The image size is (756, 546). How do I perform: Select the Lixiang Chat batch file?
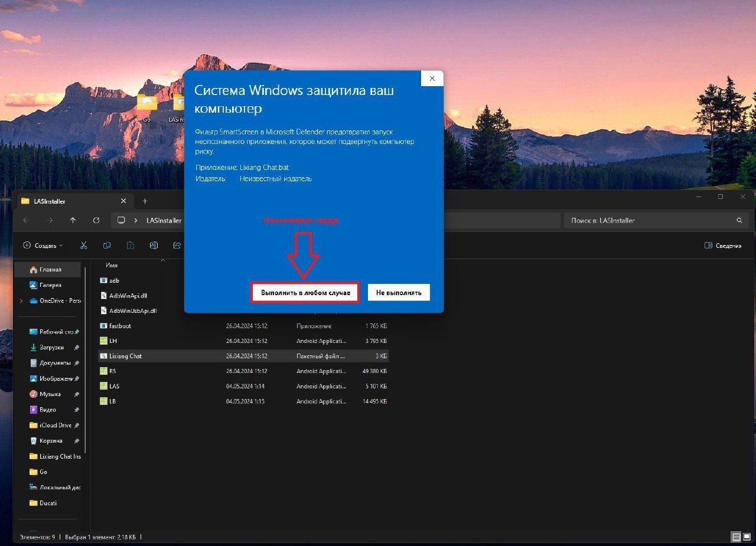point(243,356)
